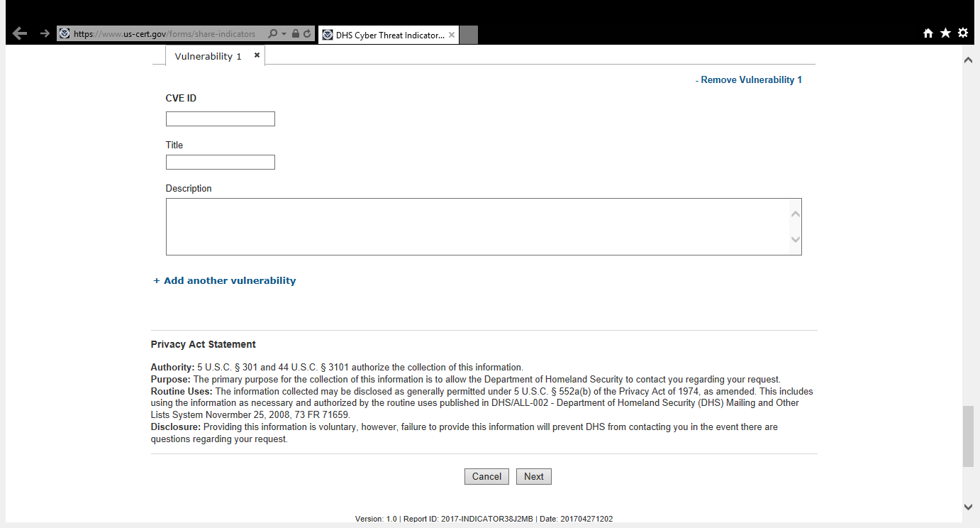Click the Next button

coord(534,477)
